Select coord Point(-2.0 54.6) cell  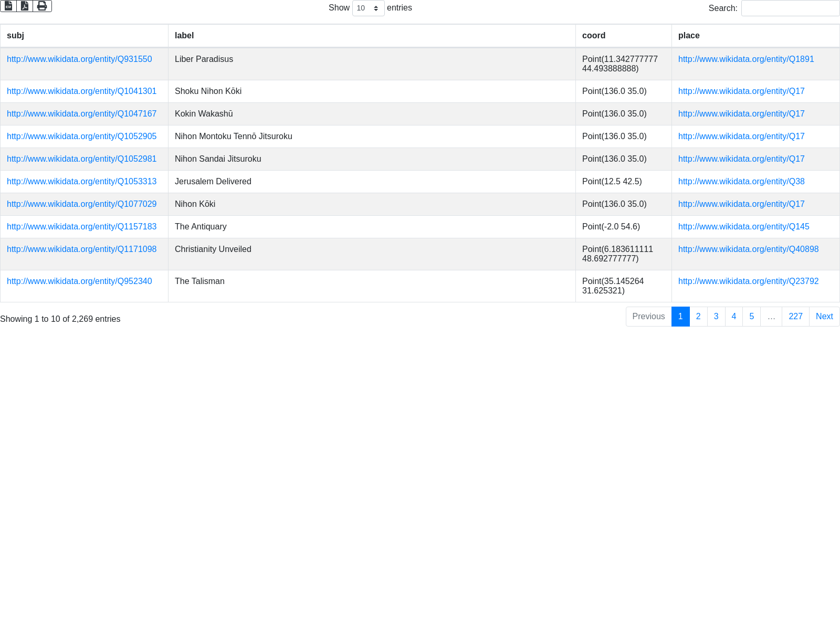624,227
